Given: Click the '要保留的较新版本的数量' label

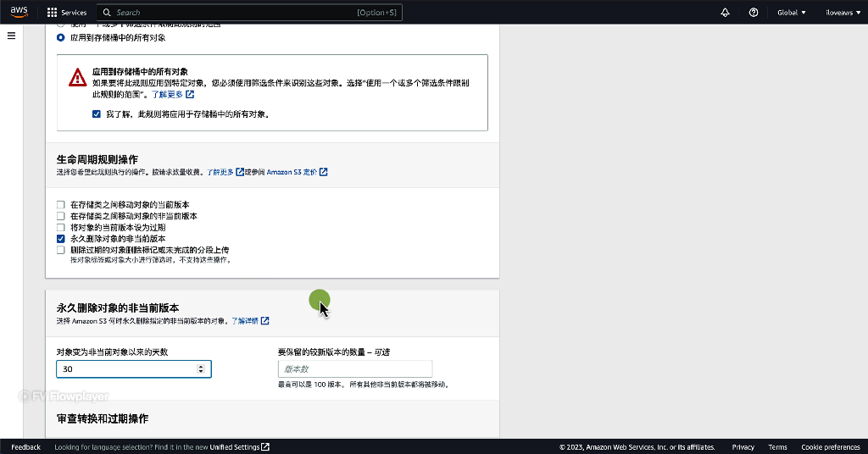Looking at the screenshot, I should 334,352.
